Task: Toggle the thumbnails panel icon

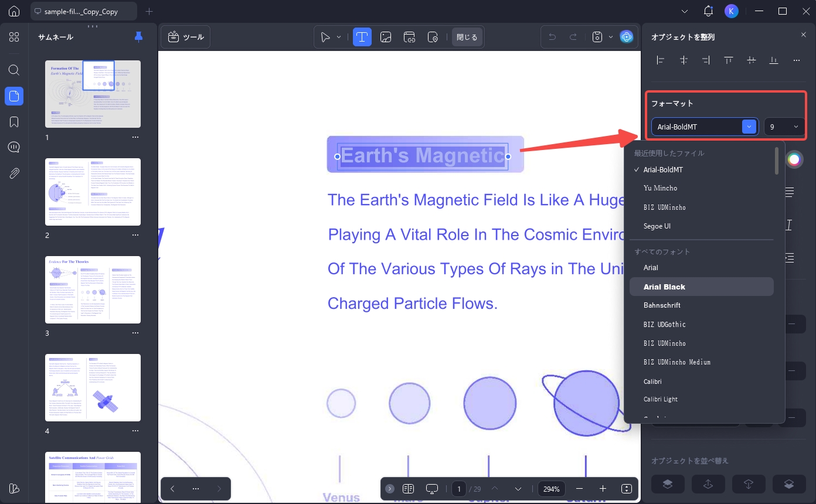Action: point(14,96)
